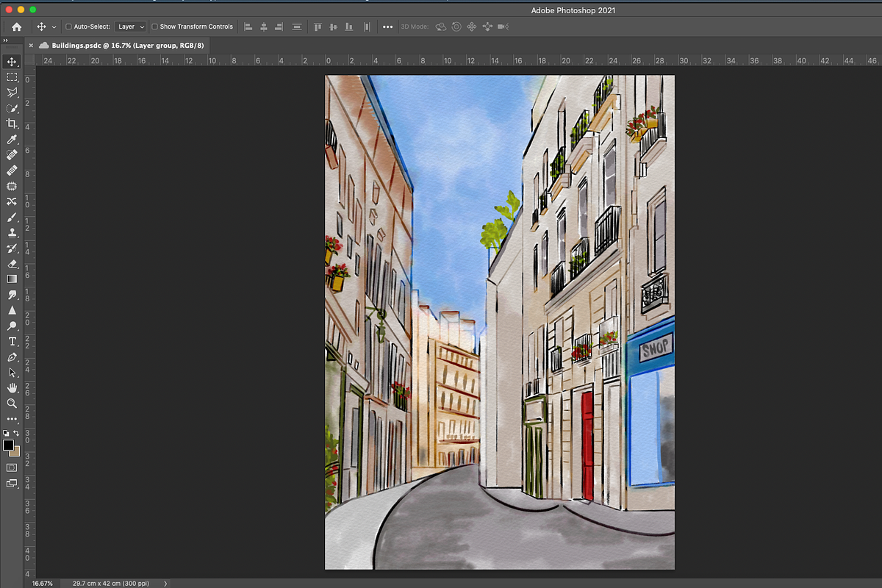
Task: Open the Auto-Select Layer dropdown
Action: tap(131, 26)
